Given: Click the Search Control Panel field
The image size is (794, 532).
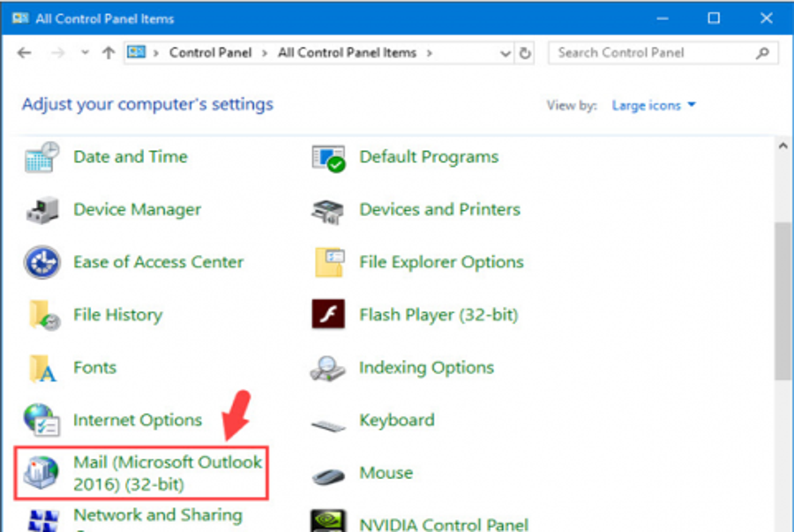Looking at the screenshot, I should [x=653, y=53].
